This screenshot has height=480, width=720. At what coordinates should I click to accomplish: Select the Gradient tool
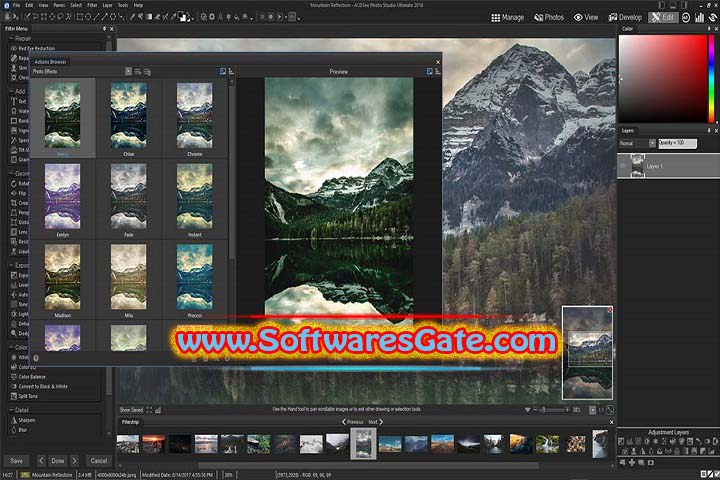click(149, 17)
